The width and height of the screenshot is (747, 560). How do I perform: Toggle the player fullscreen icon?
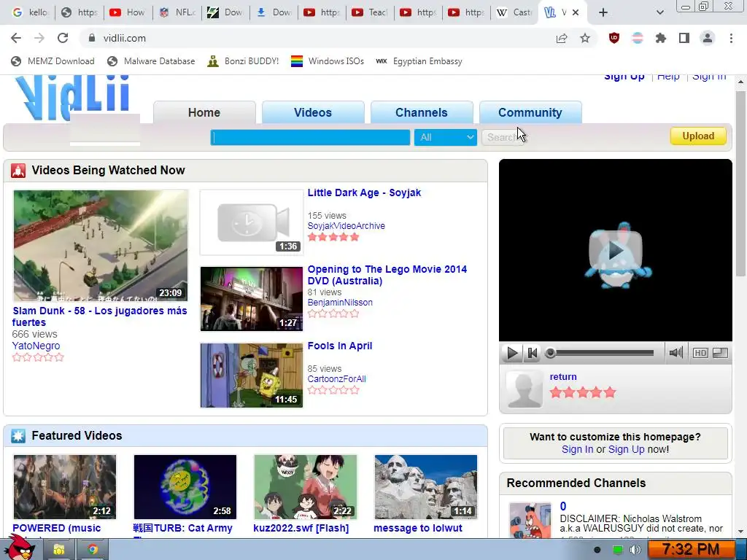[720, 353]
